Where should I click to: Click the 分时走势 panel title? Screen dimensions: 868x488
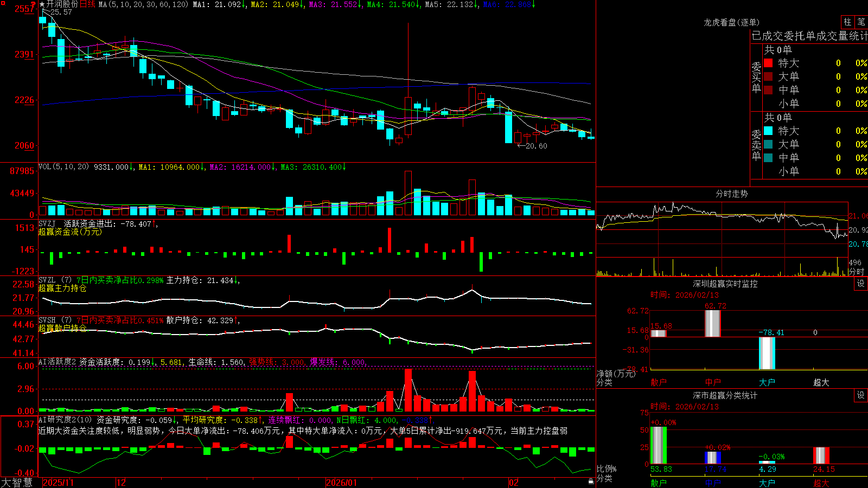click(x=732, y=194)
